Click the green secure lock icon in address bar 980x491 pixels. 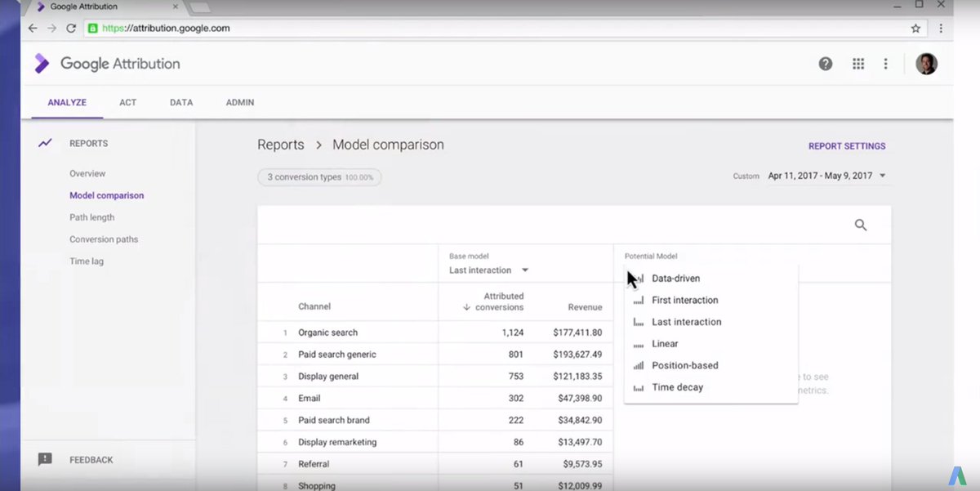(93, 28)
